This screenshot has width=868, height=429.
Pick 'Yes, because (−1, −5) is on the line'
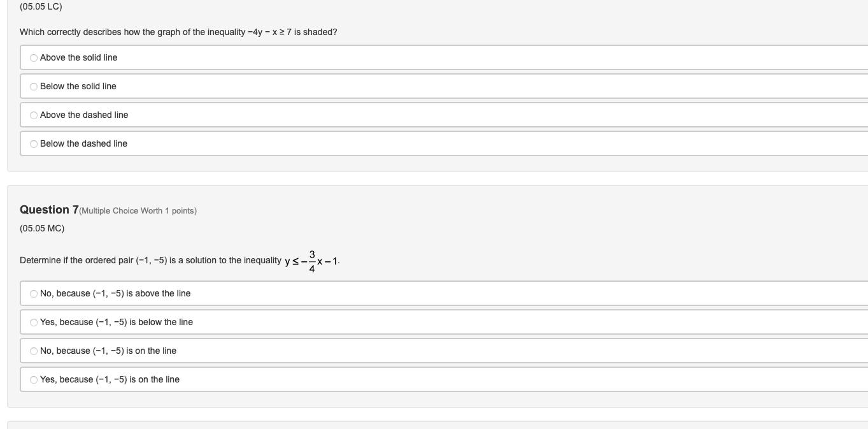(33, 379)
